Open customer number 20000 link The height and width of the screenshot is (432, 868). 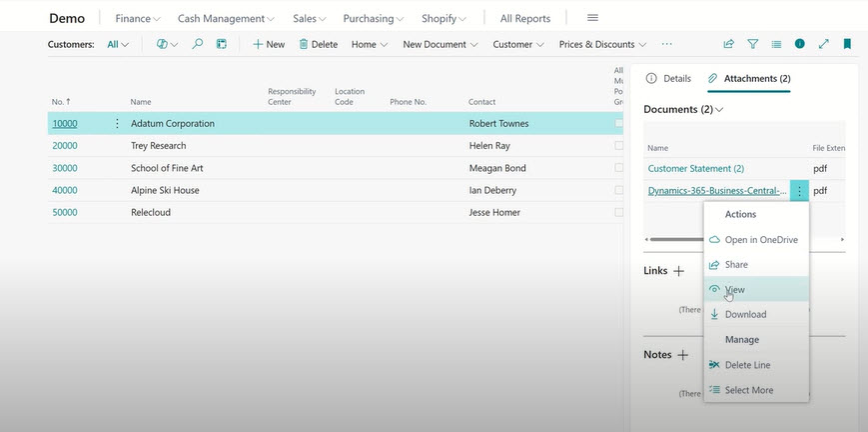tap(65, 145)
